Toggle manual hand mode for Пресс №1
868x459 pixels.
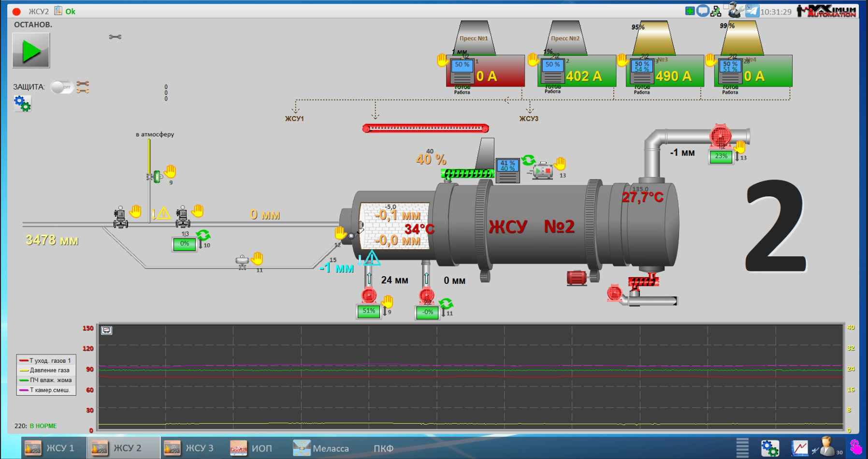tap(442, 60)
